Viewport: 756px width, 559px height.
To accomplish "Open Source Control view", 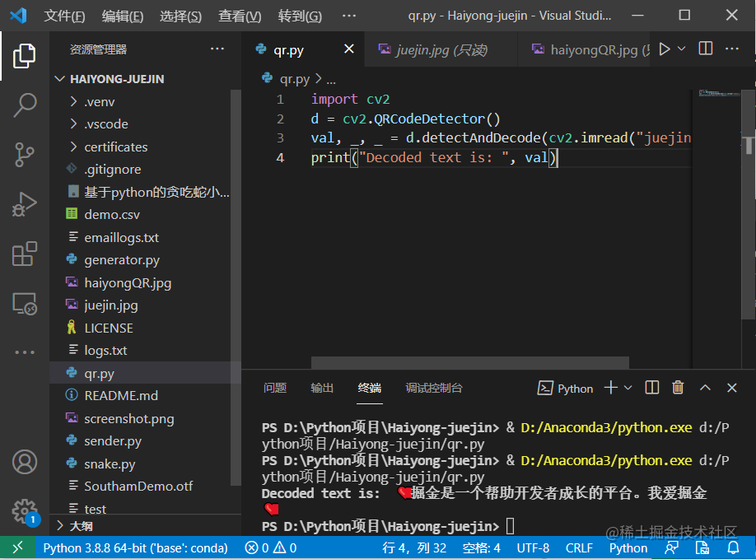I will click(x=24, y=155).
